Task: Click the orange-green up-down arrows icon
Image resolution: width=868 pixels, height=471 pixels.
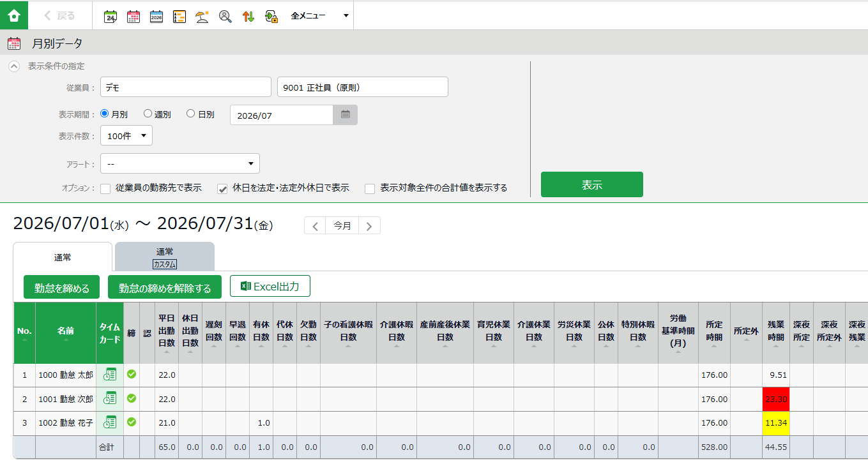Action: (248, 17)
